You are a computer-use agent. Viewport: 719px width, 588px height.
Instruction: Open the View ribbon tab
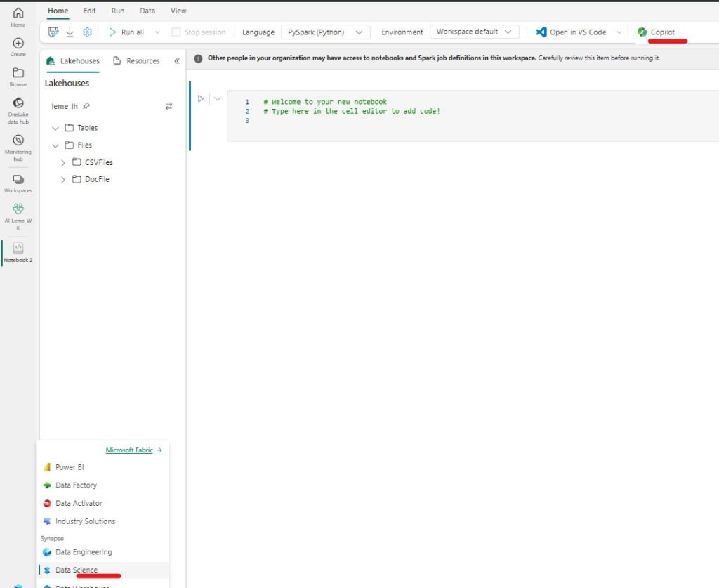[x=178, y=11]
